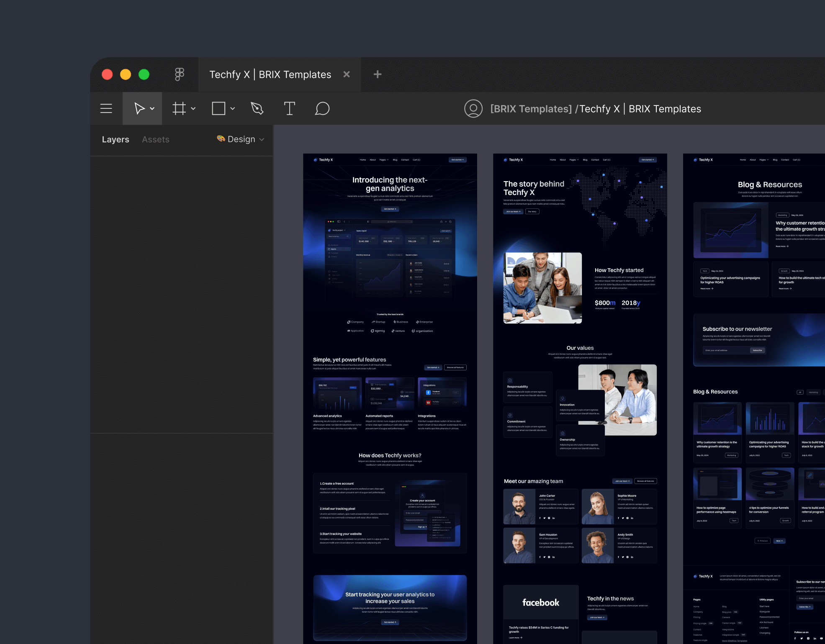This screenshot has height=644, width=825.
Task: Close the Techfy X file tab
Action: click(347, 74)
